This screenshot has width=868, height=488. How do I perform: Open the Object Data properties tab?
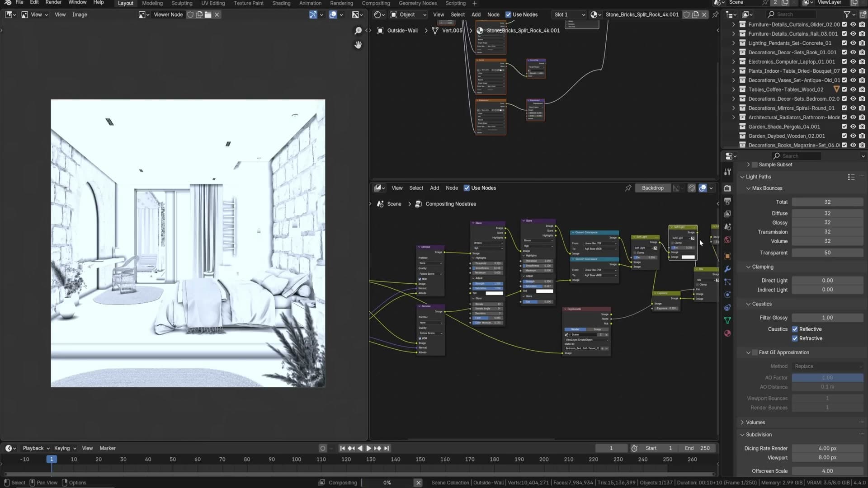(x=727, y=320)
